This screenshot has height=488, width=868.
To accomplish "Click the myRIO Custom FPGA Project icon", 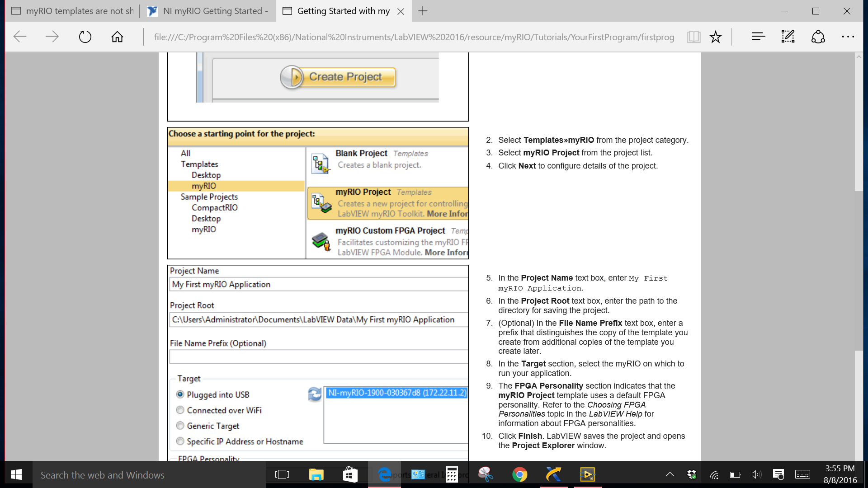I will point(320,241).
